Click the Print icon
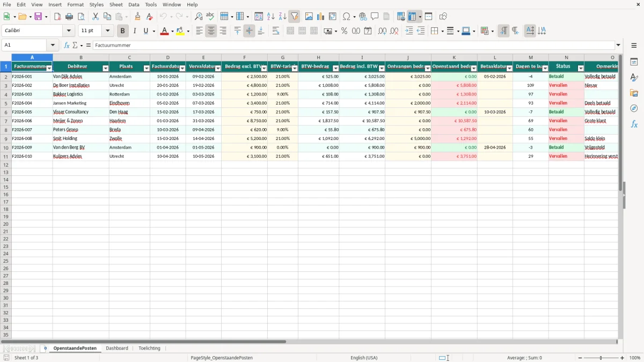Image resolution: width=644 pixels, height=362 pixels. [x=69, y=17]
